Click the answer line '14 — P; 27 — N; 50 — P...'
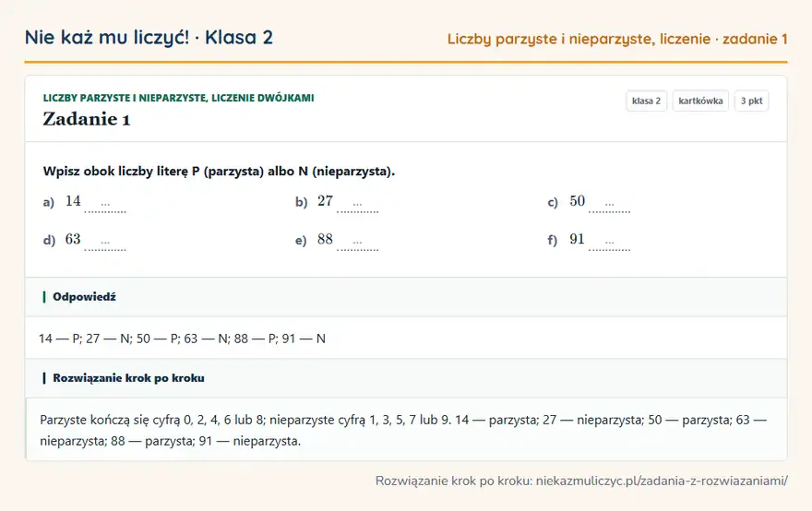The height and width of the screenshot is (511, 812). click(x=183, y=339)
